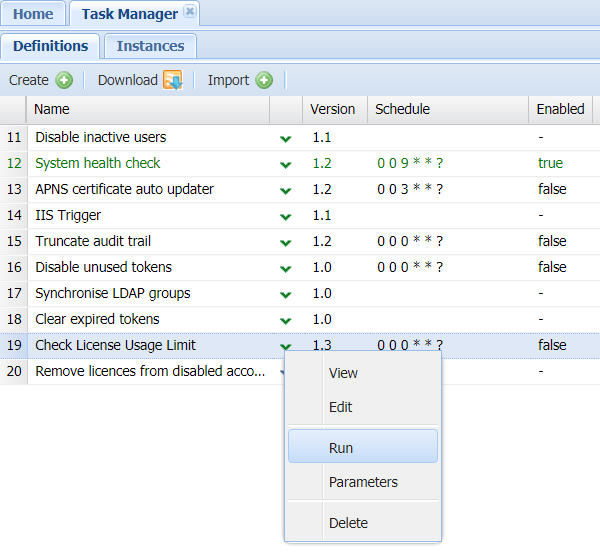600x552 pixels.
Task: Open the dropdown arrow for Disable inactive users
Action: point(286,138)
